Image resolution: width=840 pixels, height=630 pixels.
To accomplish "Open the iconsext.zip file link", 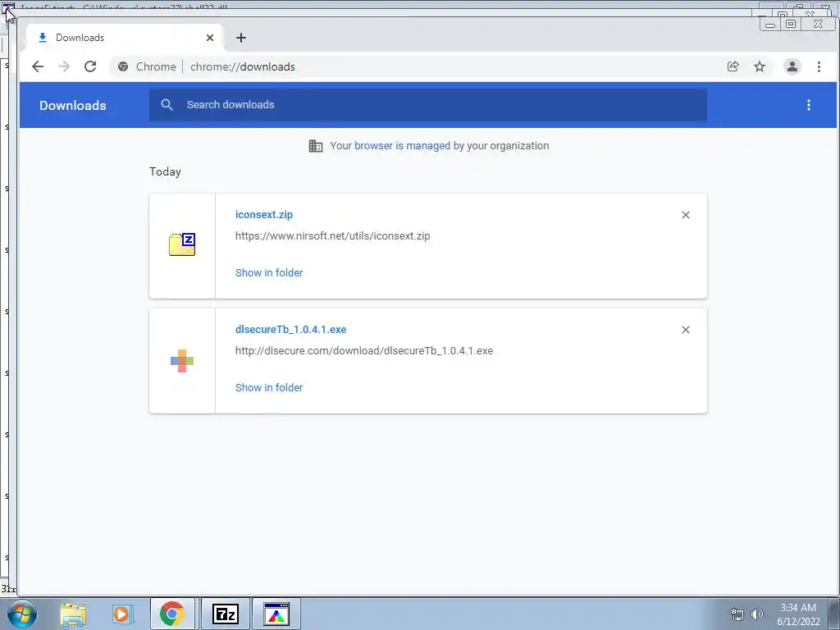I will click(x=264, y=214).
